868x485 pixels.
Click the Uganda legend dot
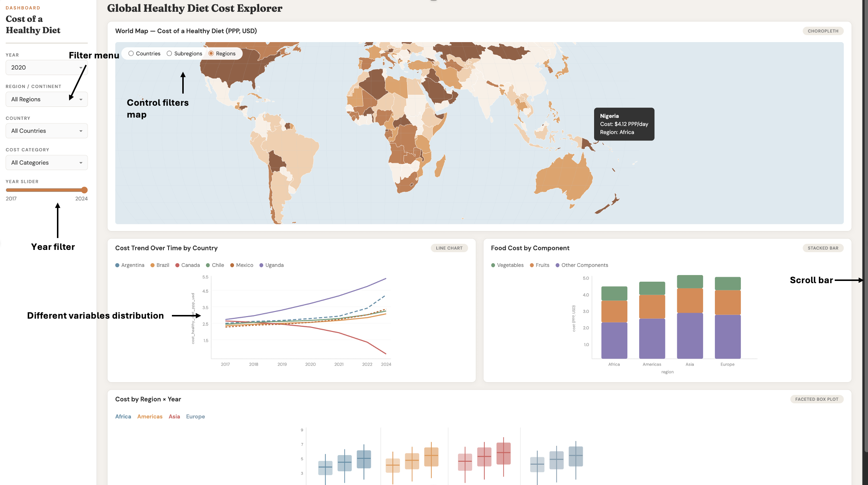[x=261, y=265]
